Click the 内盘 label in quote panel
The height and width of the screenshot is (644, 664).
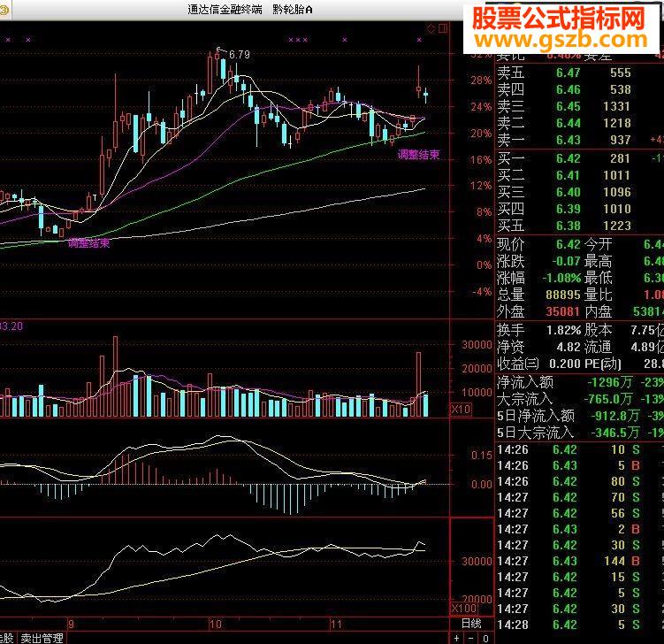point(598,311)
